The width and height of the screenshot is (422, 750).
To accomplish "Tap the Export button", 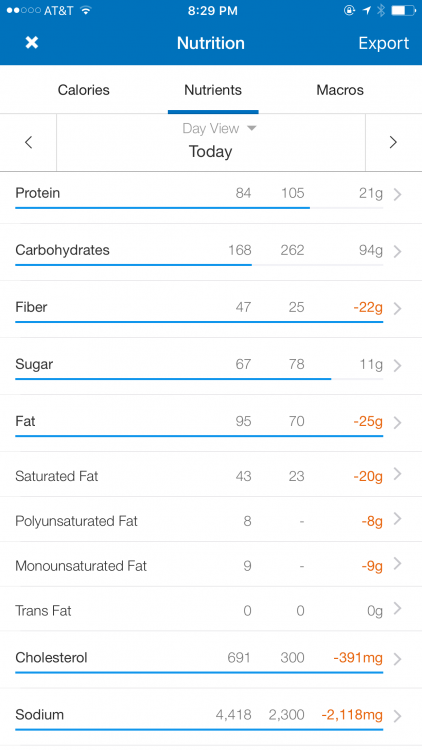I will (384, 43).
